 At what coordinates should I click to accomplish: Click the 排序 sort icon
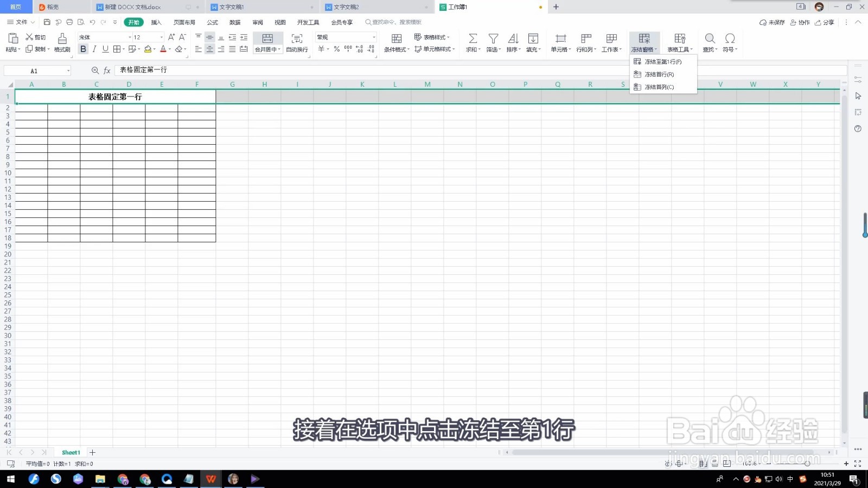[512, 42]
